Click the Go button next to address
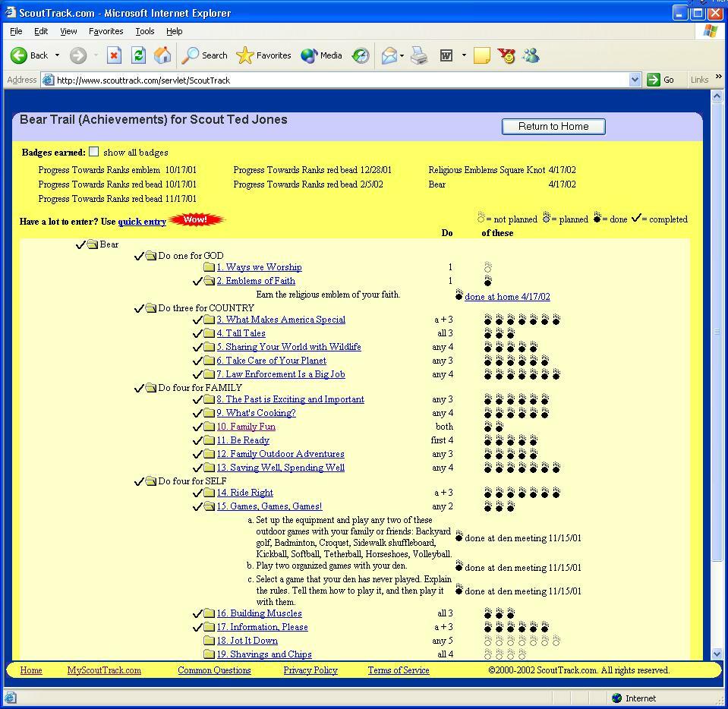This screenshot has width=728, height=709. coord(660,80)
